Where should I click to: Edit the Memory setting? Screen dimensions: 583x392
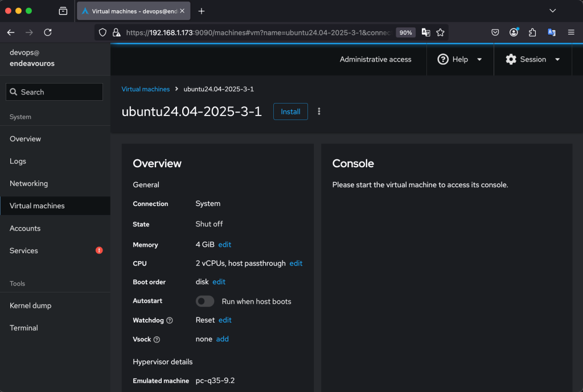225,245
